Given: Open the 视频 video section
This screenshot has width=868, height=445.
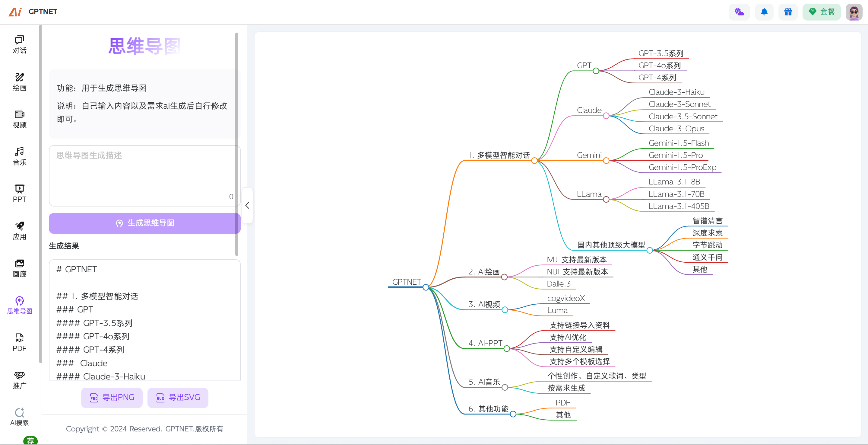Looking at the screenshot, I should coord(20,119).
